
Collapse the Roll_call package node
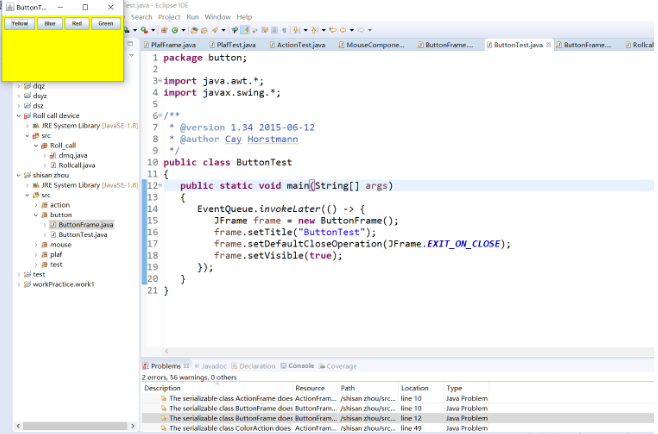[x=36, y=146]
